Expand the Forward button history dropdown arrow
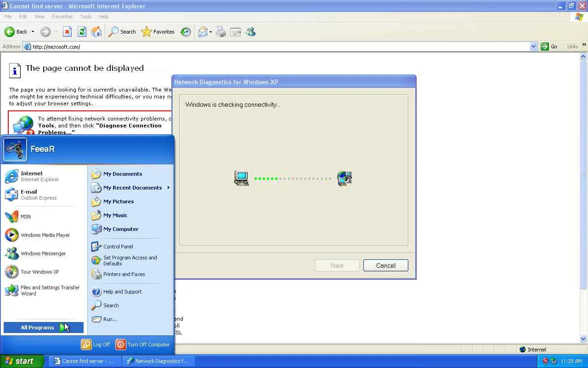Viewport: 588px width, 368px height. 56,32
